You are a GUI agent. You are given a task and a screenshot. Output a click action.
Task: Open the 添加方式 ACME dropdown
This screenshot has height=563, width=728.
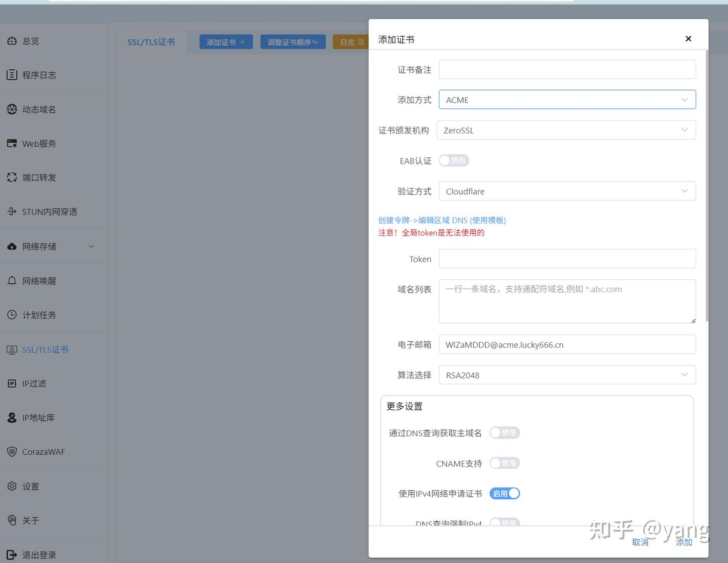[567, 100]
